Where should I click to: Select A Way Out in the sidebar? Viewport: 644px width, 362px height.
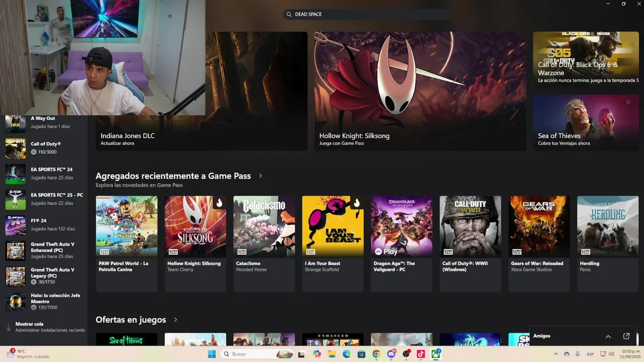click(43, 122)
